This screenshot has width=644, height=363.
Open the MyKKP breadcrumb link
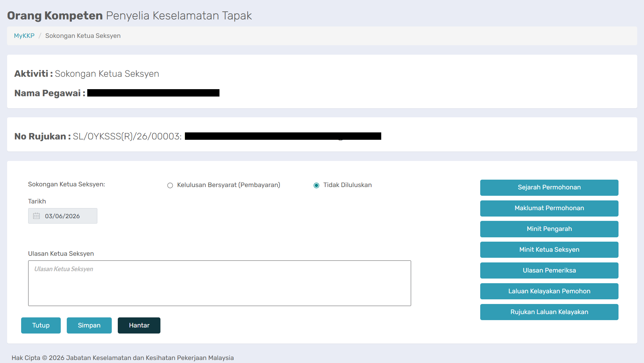[24, 36]
